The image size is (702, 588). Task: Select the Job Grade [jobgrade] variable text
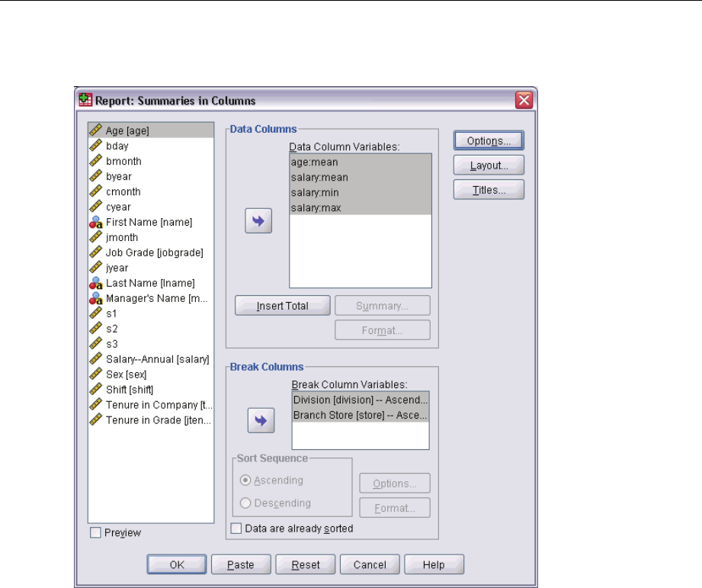click(155, 252)
